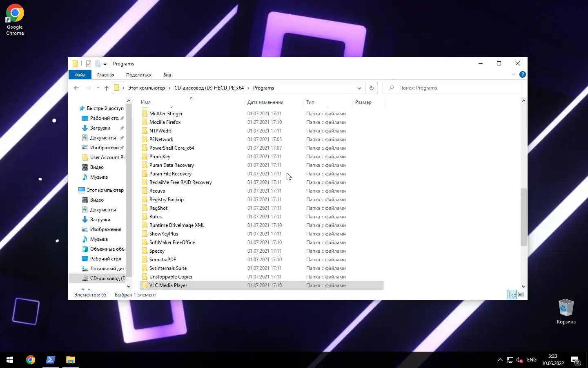This screenshot has height=368, width=588.
Task: Select NTPWedit folder
Action: click(x=160, y=131)
